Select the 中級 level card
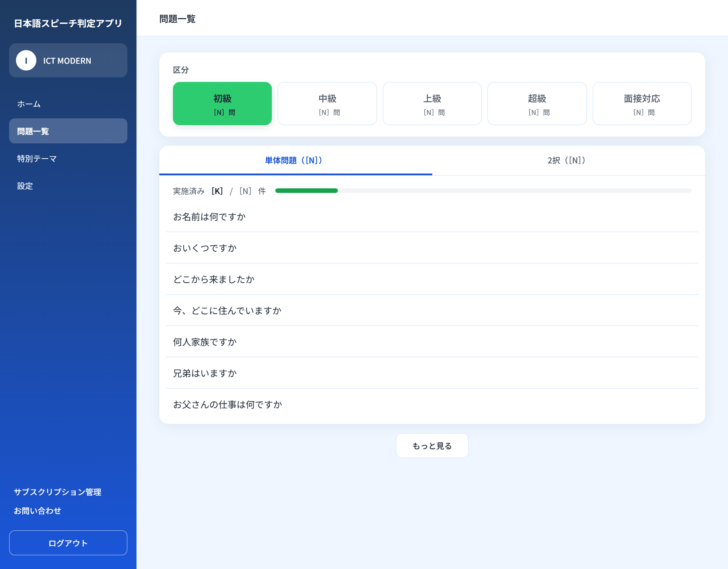 [327, 103]
